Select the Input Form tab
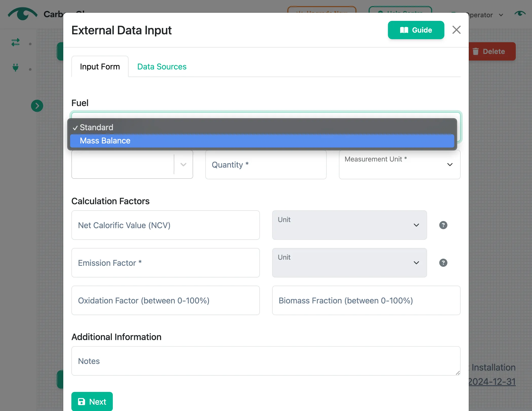The height and width of the screenshot is (411, 532). 100,67
